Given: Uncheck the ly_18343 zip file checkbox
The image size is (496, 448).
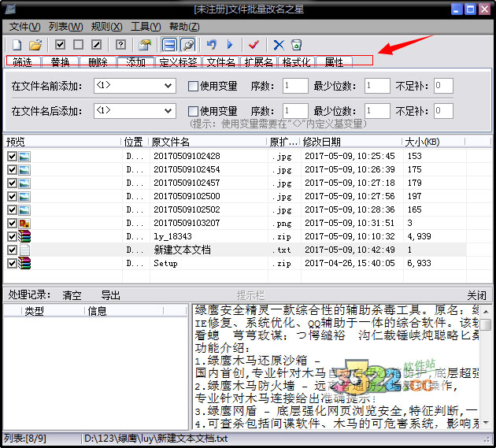Looking at the screenshot, I should 12,235.
